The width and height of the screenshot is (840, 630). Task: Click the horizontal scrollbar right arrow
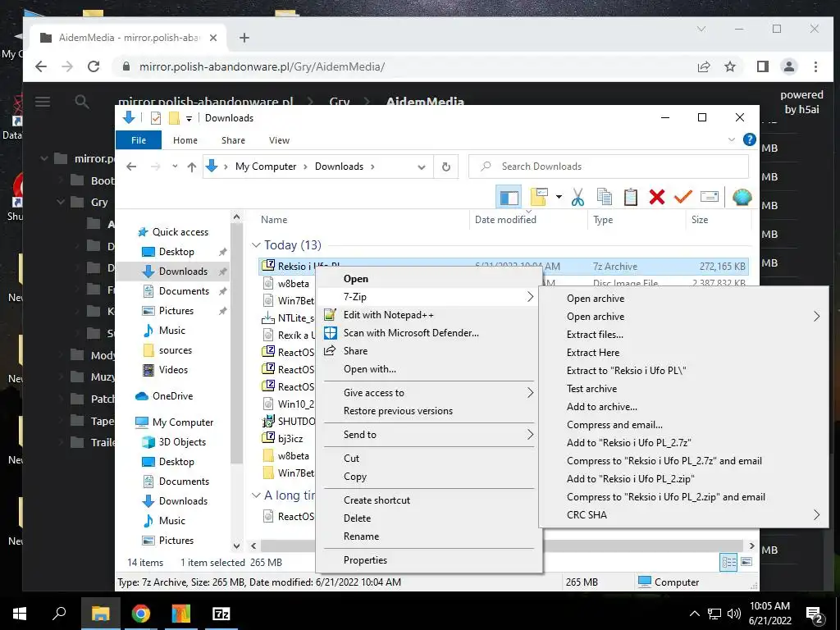pyautogui.click(x=751, y=546)
